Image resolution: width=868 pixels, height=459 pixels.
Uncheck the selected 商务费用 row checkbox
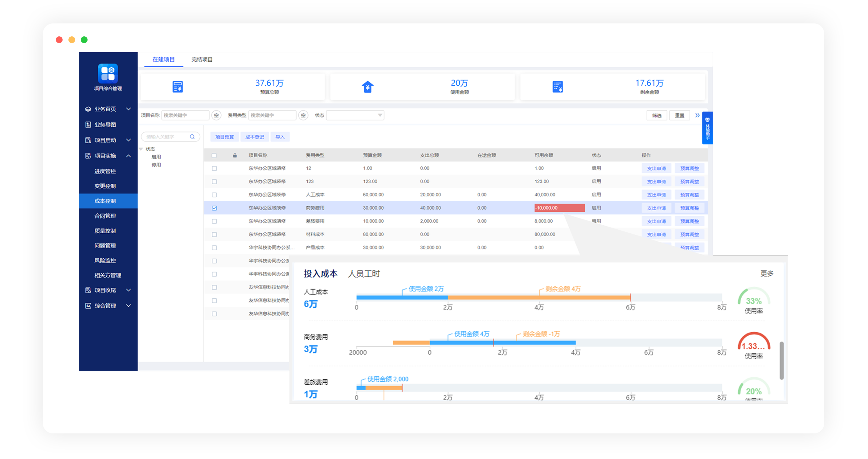point(214,208)
